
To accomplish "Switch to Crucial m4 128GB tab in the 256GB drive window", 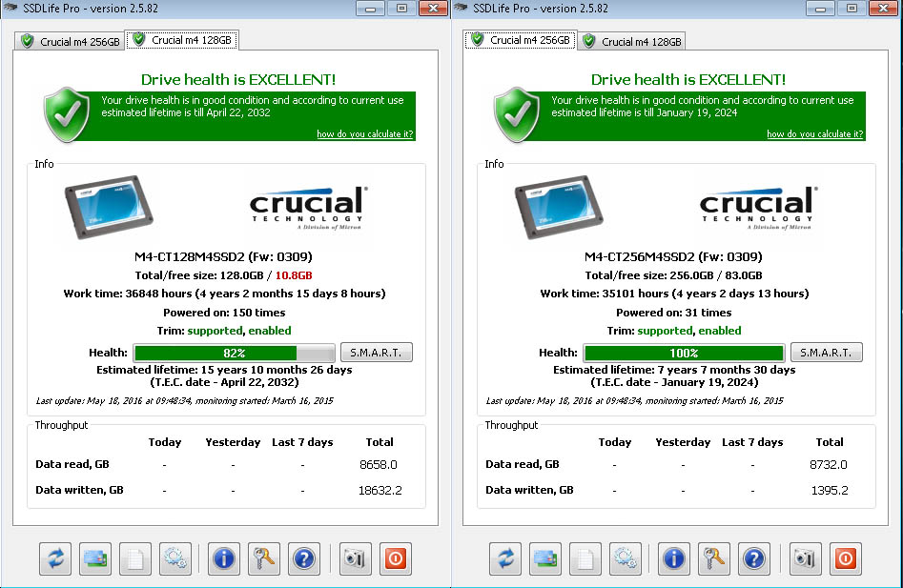I will (x=632, y=41).
